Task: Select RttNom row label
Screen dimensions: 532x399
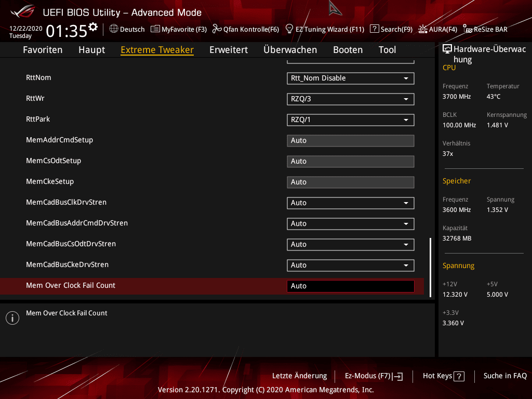Action: point(38,77)
